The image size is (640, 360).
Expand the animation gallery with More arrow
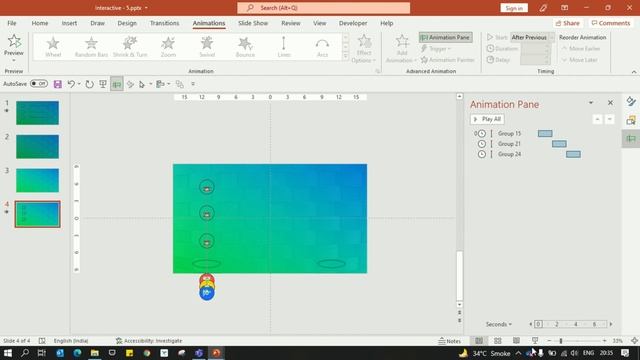346,56
